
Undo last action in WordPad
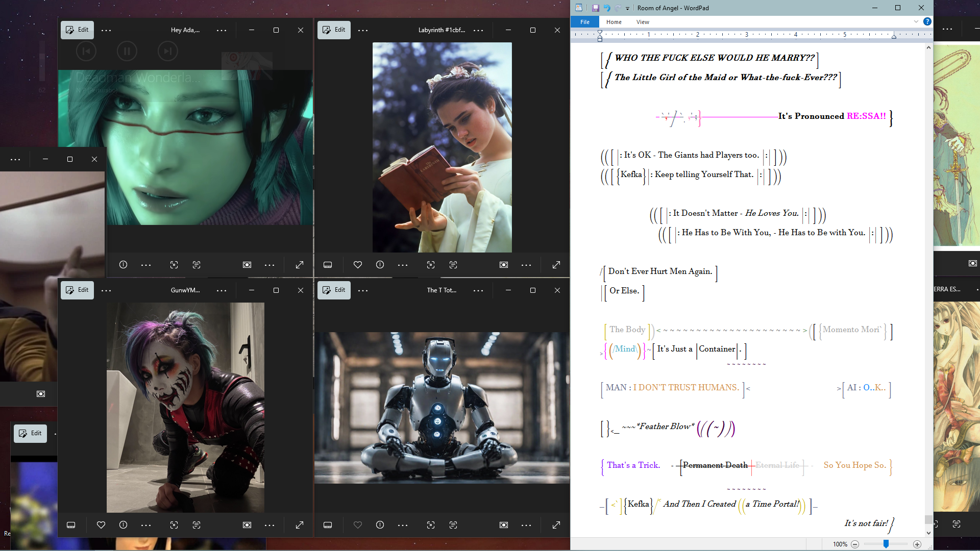(x=607, y=8)
